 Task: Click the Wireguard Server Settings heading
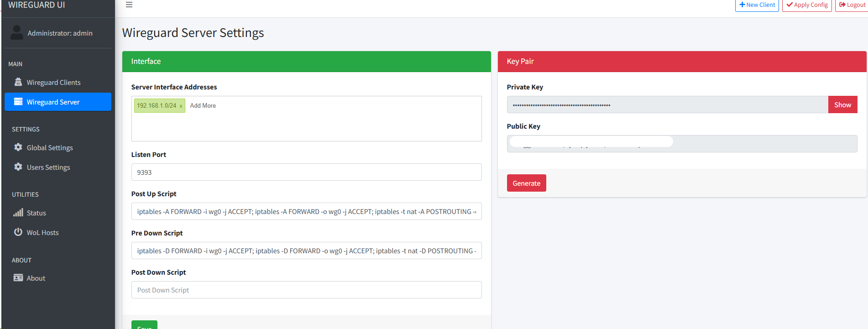[193, 33]
